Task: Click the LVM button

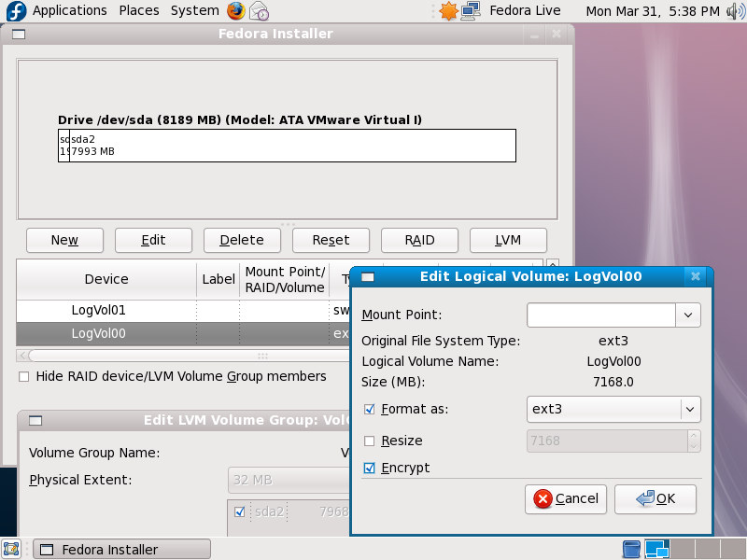Action: [x=508, y=240]
